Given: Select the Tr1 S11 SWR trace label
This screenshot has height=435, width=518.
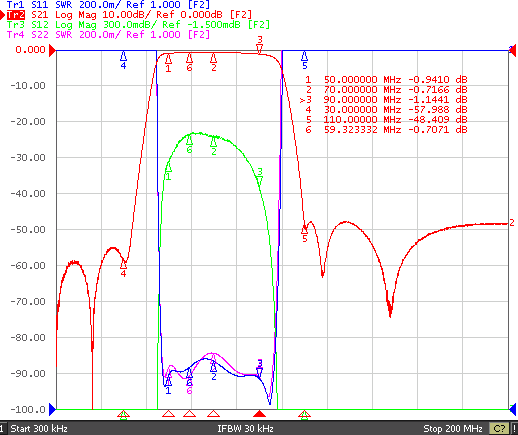Looking at the screenshot, I should click(108, 5).
